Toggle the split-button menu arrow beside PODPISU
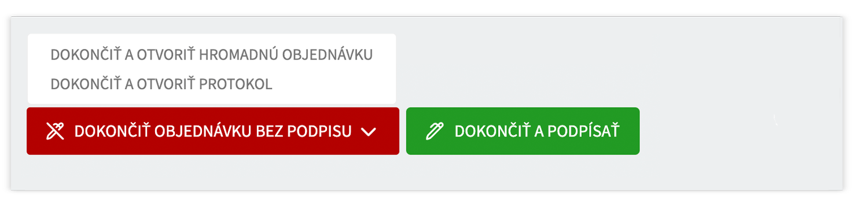The image size is (868, 221). click(x=369, y=132)
